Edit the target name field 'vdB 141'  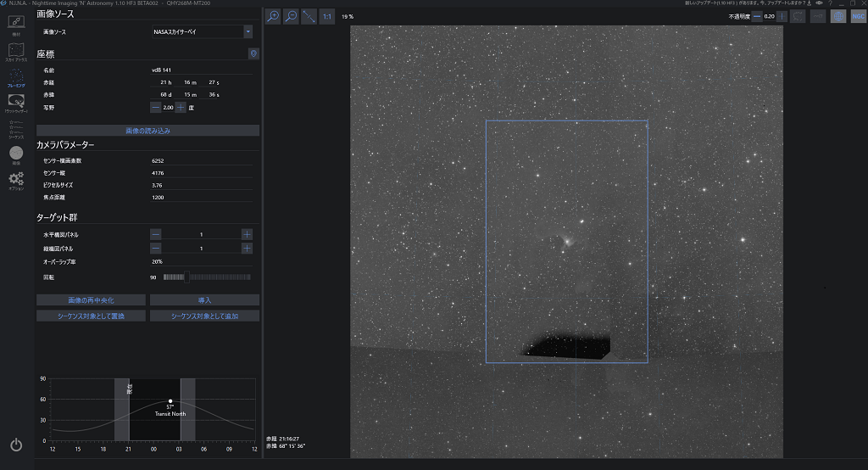pos(202,70)
